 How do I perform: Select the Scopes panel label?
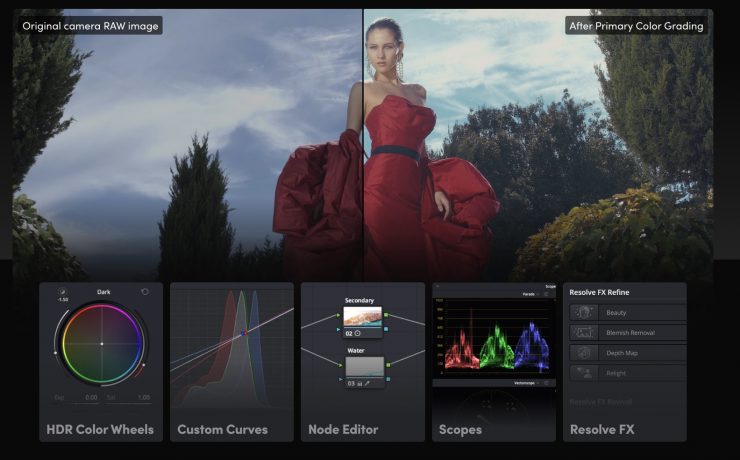pos(462,430)
